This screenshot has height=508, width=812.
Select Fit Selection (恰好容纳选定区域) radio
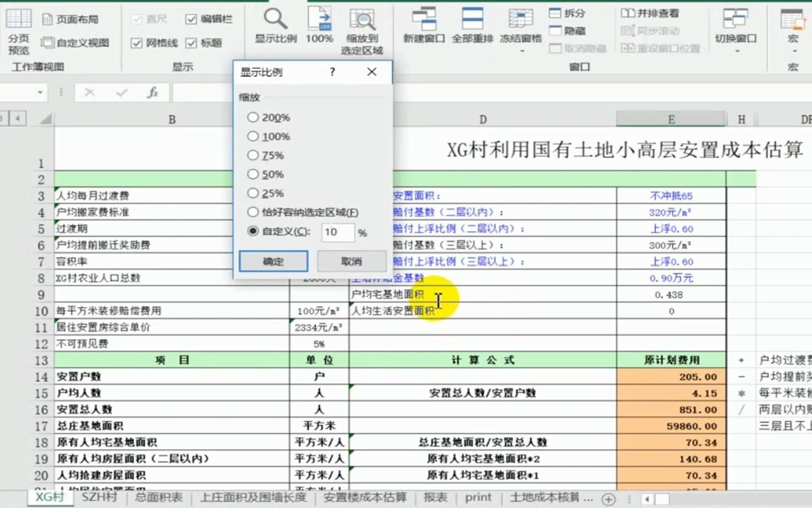(253, 212)
